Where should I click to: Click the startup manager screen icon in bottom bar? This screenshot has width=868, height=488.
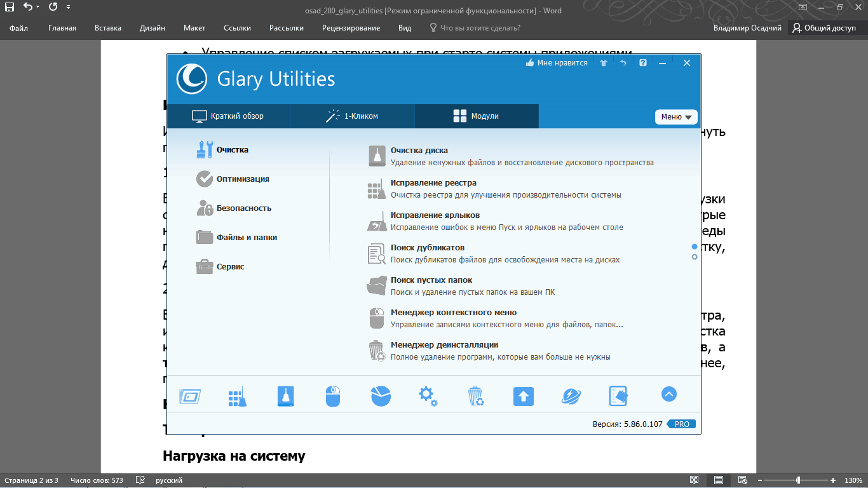[x=190, y=396]
